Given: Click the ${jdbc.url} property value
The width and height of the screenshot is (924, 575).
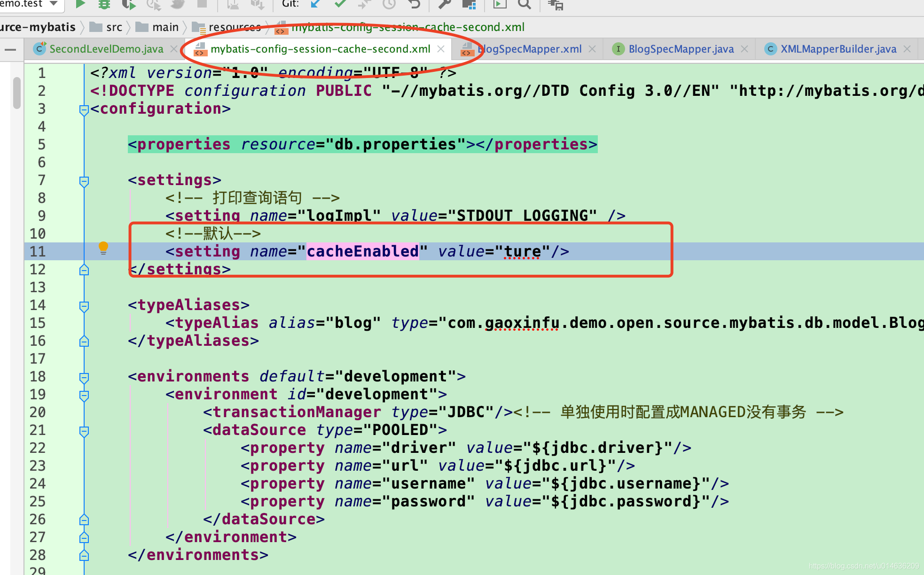Looking at the screenshot, I should click(x=555, y=466).
